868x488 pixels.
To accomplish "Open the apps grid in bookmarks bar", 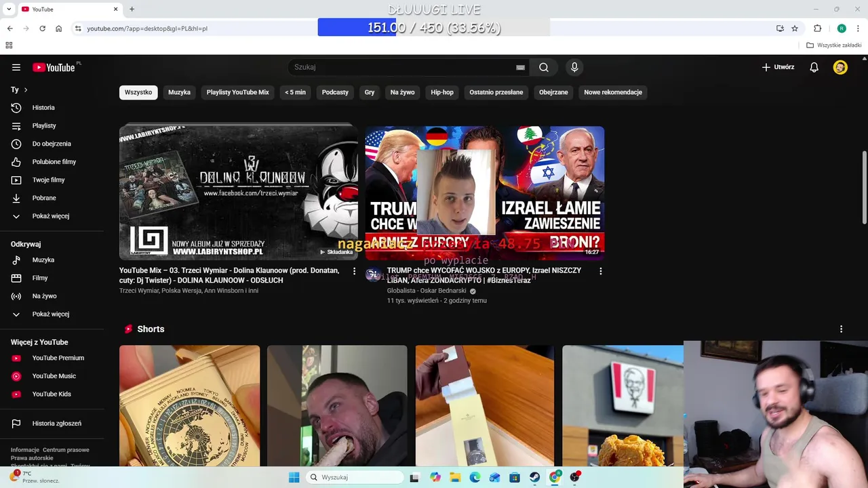I will tap(9, 45).
